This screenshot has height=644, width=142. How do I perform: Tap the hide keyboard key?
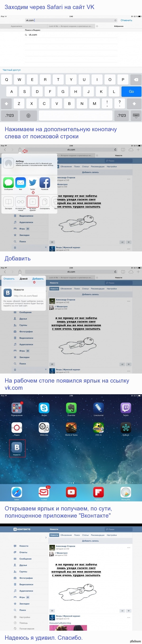pyautogui.click(x=136, y=115)
